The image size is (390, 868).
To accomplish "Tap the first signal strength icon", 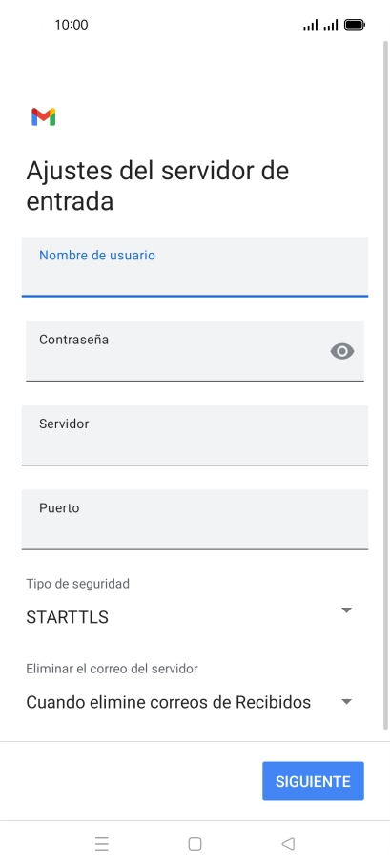I will (310, 25).
